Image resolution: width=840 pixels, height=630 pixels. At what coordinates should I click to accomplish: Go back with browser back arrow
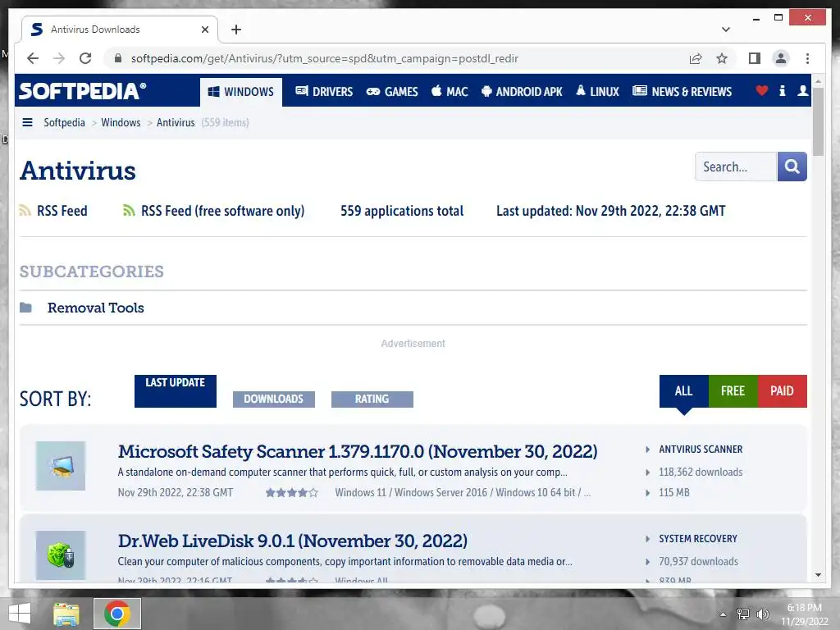tap(33, 58)
